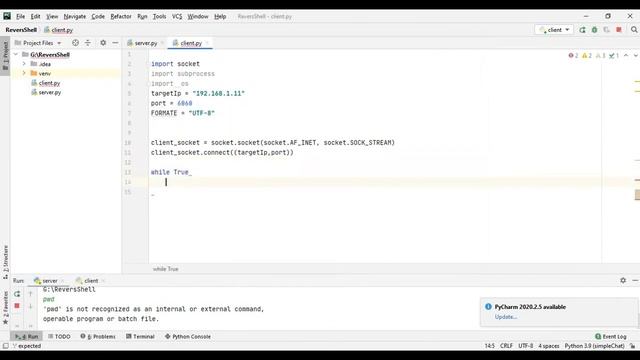
Task: Open the Navigate menu
Action: (75, 16)
